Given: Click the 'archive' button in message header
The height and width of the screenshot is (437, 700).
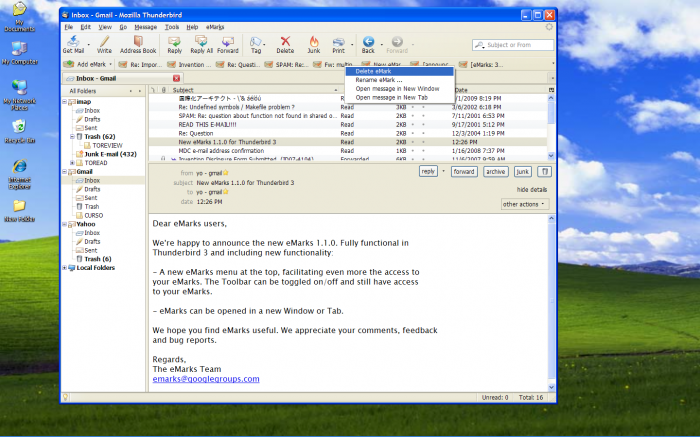Looking at the screenshot, I should (496, 171).
